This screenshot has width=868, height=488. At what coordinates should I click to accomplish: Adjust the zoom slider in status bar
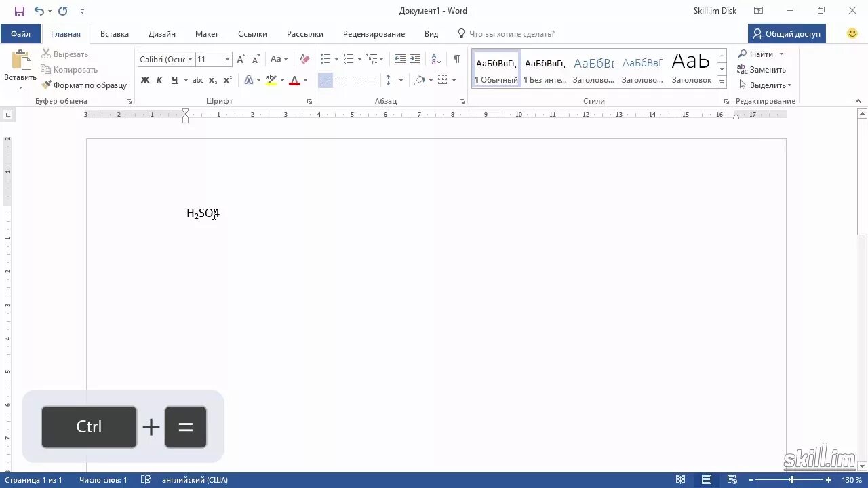pyautogui.click(x=791, y=480)
